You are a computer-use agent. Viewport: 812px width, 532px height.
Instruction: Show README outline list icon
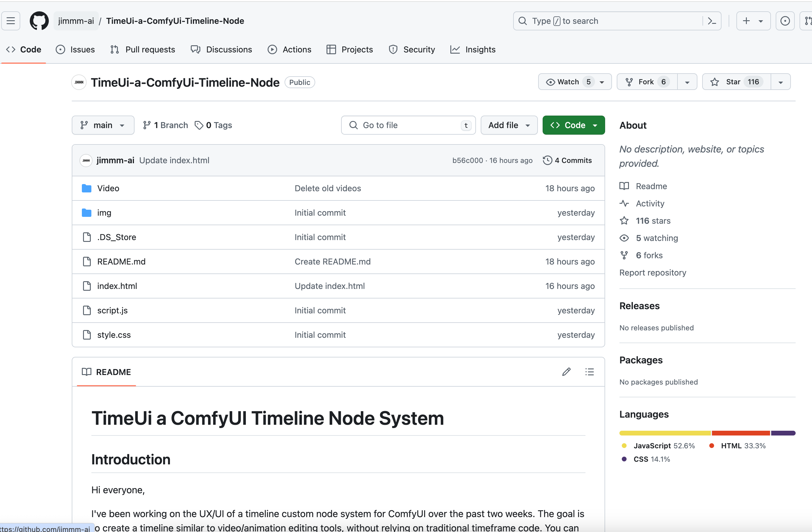point(590,372)
